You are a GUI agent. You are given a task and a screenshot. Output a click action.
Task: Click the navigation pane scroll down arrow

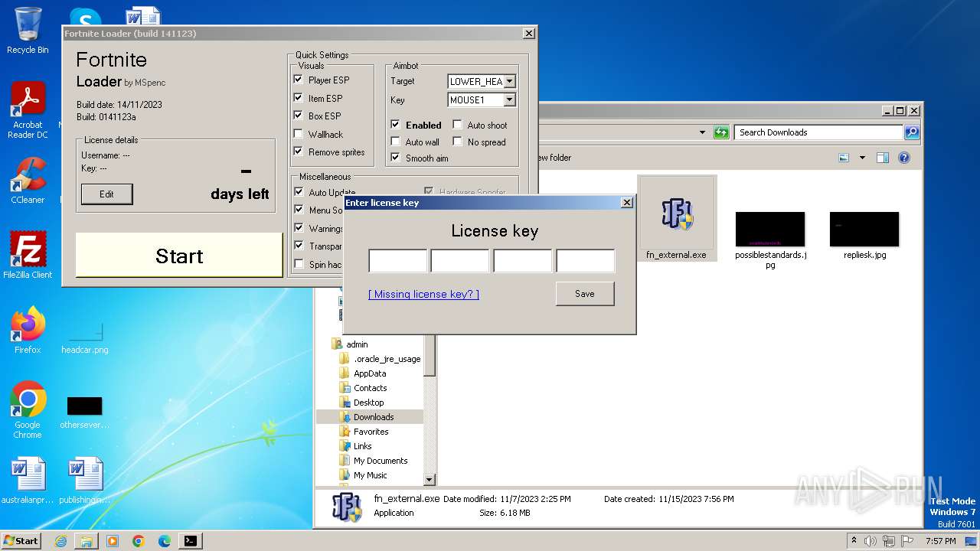[430, 480]
